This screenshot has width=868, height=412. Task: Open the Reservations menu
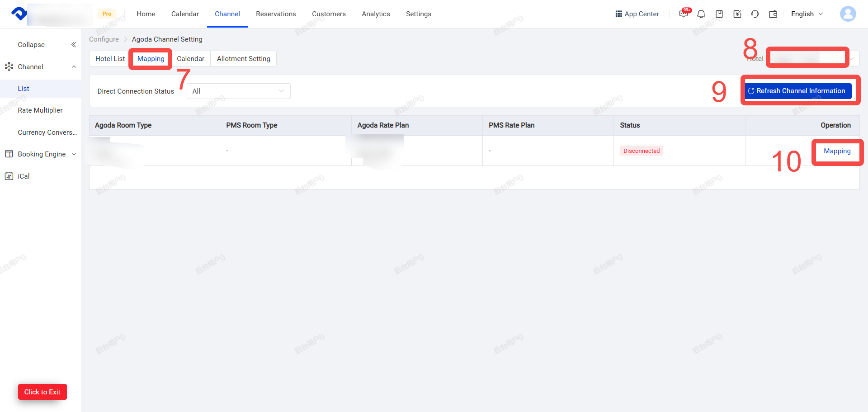(276, 14)
